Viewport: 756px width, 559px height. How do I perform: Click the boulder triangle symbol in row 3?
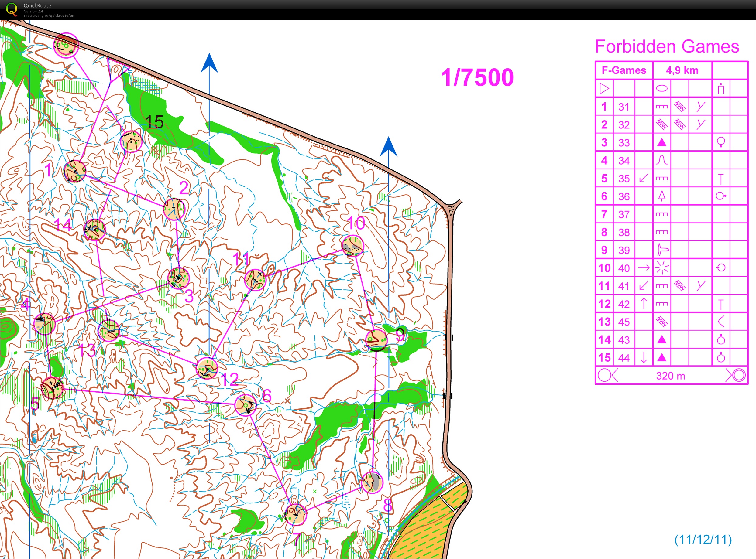(x=661, y=142)
